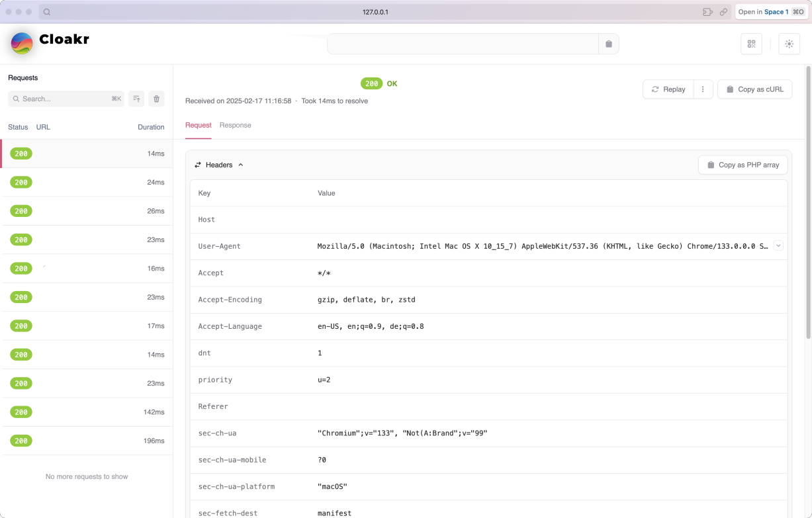This screenshot has height=518, width=812.
Task: Switch to the Response tab
Action: [x=235, y=125]
